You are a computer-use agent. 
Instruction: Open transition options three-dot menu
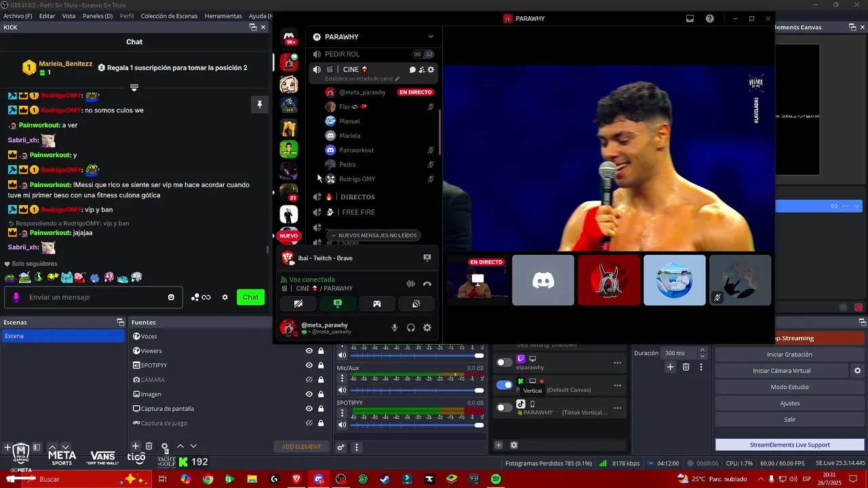[x=701, y=367]
